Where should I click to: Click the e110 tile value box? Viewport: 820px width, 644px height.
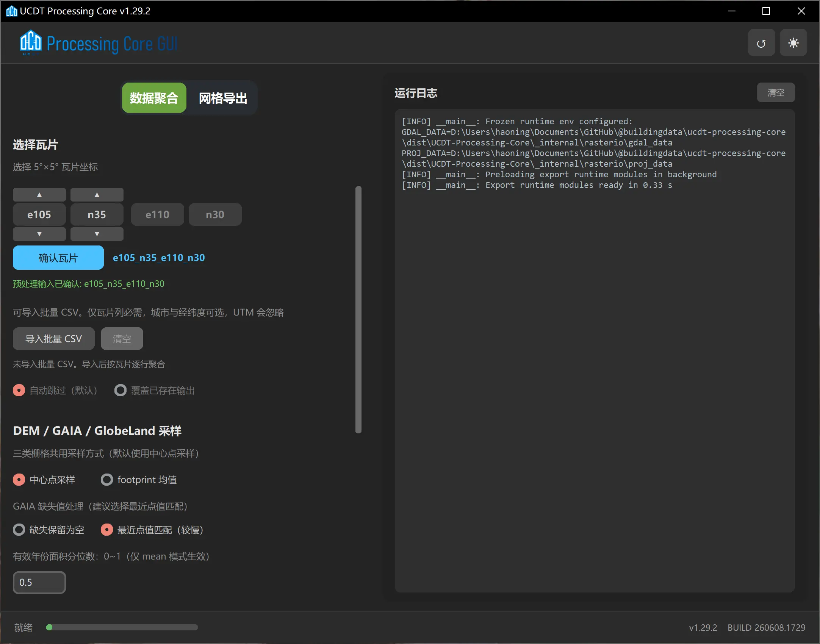(158, 214)
